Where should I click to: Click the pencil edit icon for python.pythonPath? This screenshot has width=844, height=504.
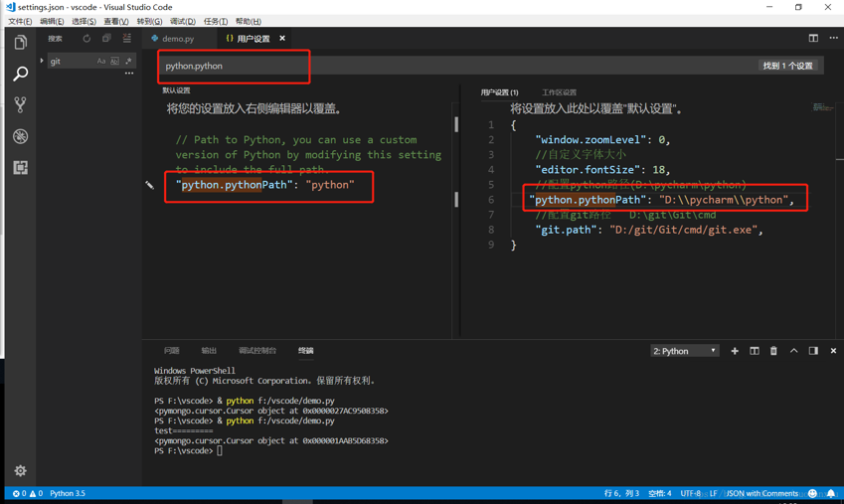click(150, 185)
